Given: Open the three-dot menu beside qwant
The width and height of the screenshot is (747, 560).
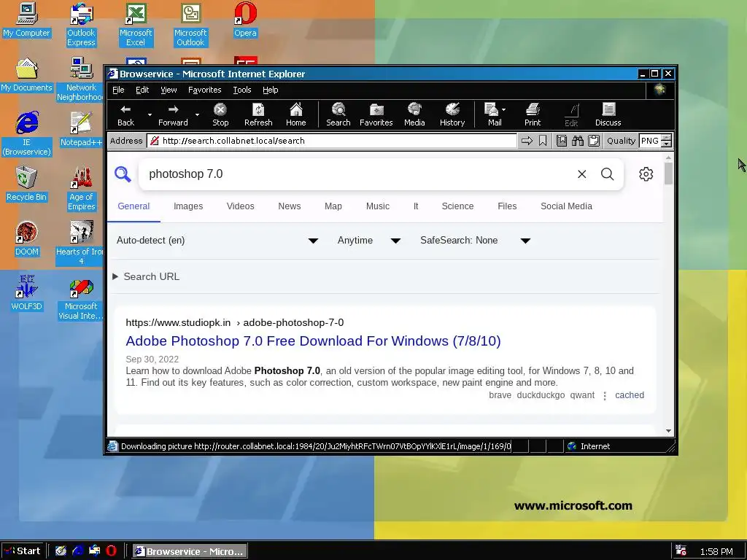Looking at the screenshot, I should 605,396.
